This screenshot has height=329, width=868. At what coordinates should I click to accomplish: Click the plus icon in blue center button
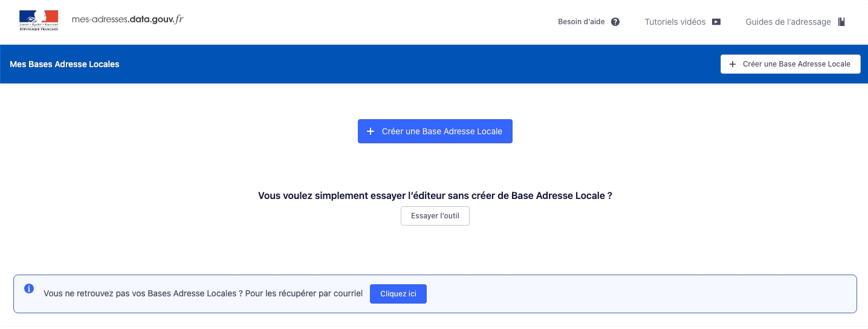click(x=371, y=131)
